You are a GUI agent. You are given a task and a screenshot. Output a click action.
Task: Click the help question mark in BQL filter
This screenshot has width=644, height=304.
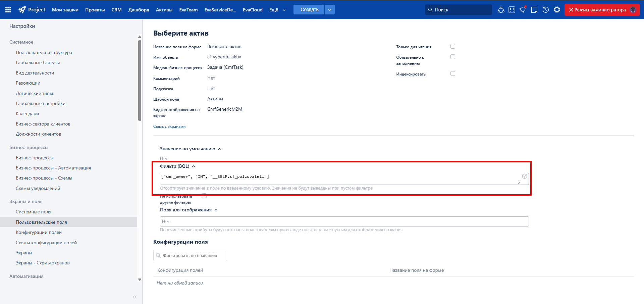tap(524, 176)
